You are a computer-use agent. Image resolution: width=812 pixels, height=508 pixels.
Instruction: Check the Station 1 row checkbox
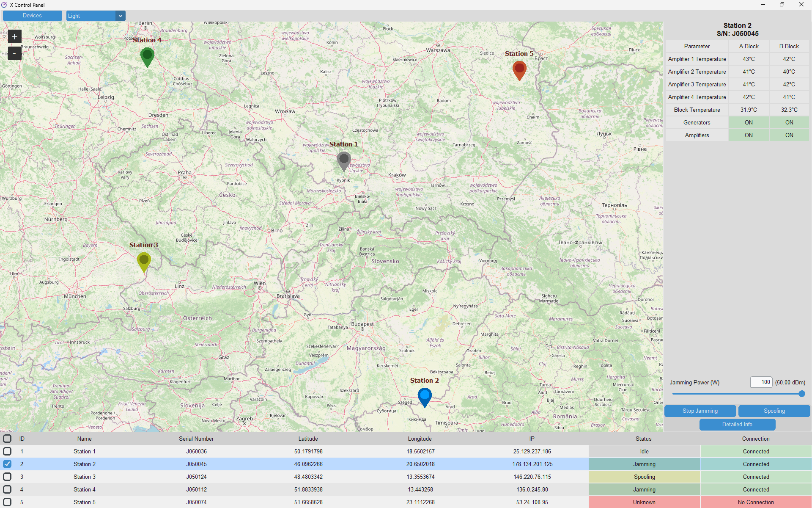point(7,451)
